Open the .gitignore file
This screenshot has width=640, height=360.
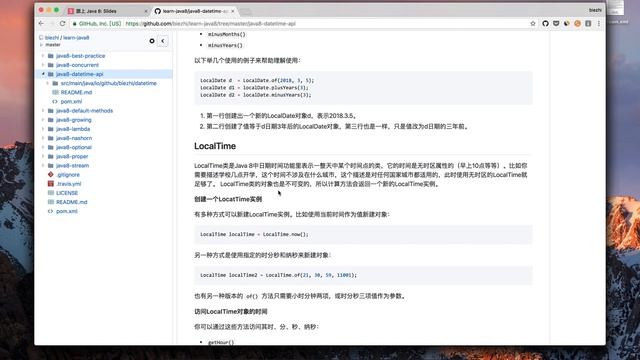[68, 175]
